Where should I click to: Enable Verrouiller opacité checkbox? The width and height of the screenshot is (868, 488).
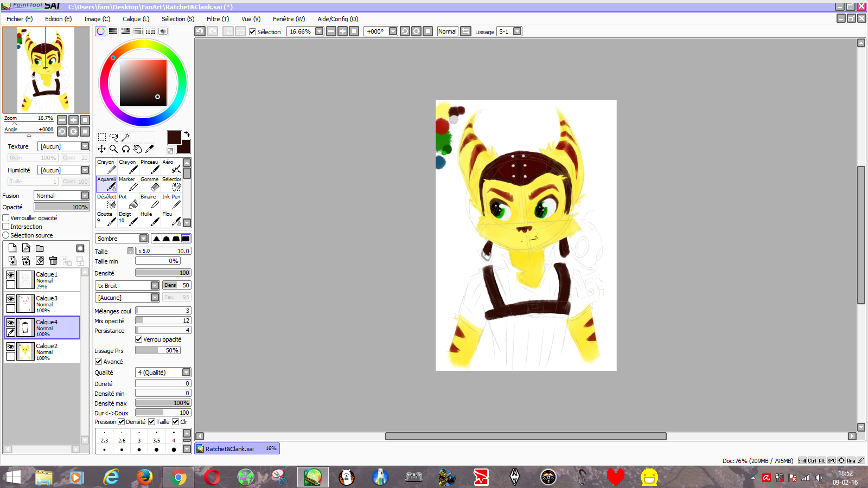coord(6,218)
